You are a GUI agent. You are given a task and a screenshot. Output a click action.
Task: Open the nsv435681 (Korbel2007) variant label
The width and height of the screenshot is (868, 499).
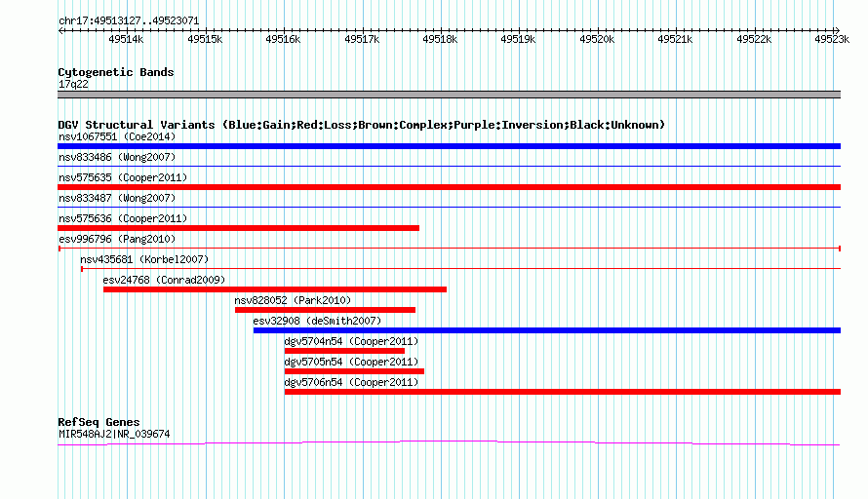pos(144,259)
